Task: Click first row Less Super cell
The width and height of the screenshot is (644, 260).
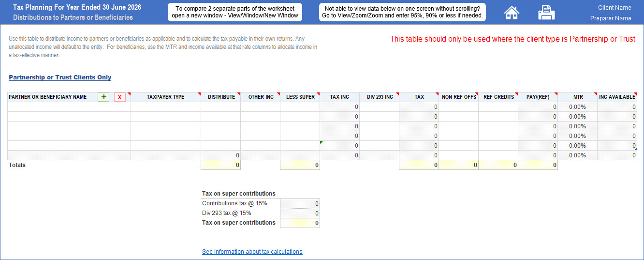Action: point(300,107)
